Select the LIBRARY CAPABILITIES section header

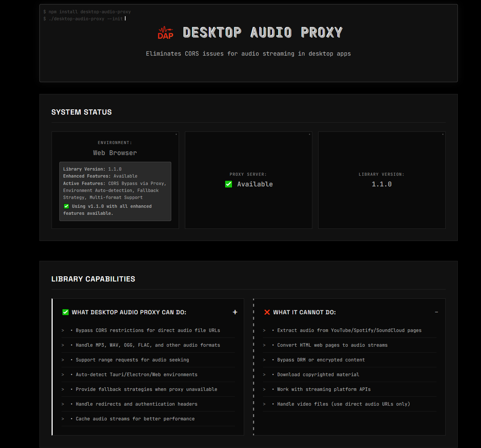(93, 279)
